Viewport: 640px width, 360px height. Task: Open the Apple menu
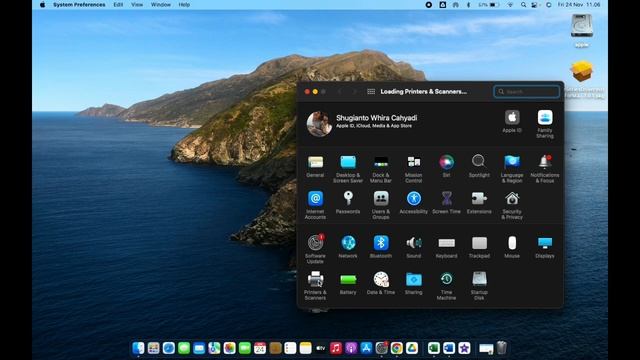(42, 4)
